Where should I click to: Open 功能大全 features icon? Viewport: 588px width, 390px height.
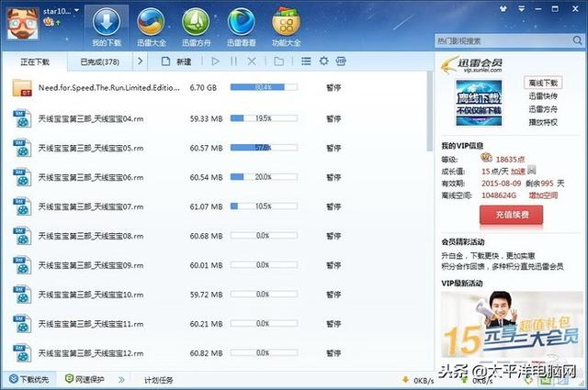[x=287, y=26]
